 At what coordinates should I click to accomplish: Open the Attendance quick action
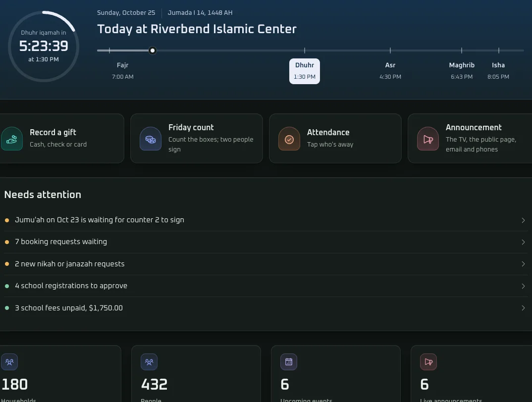(x=335, y=139)
